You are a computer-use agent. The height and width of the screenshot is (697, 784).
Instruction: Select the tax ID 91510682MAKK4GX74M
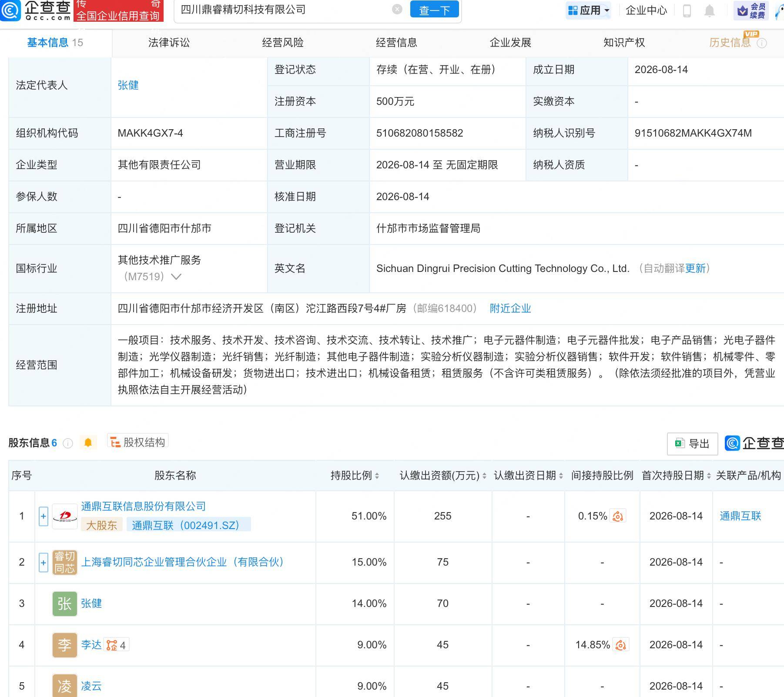[x=693, y=133]
